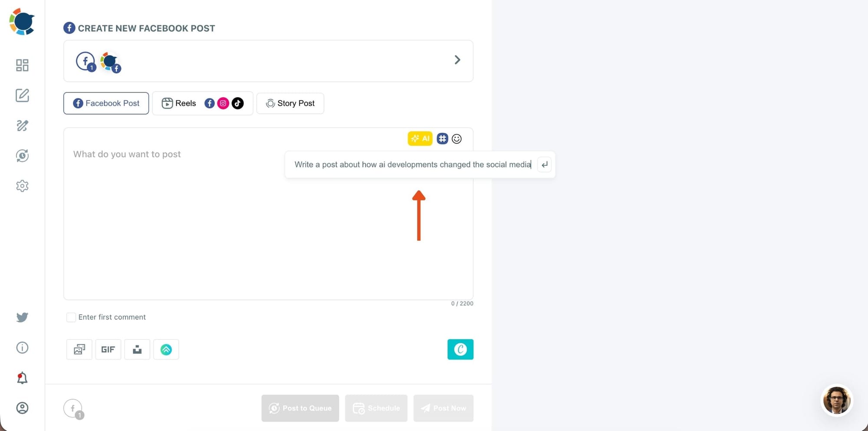This screenshot has width=868, height=431.
Task: Attach an image to the post
Action: tap(79, 349)
